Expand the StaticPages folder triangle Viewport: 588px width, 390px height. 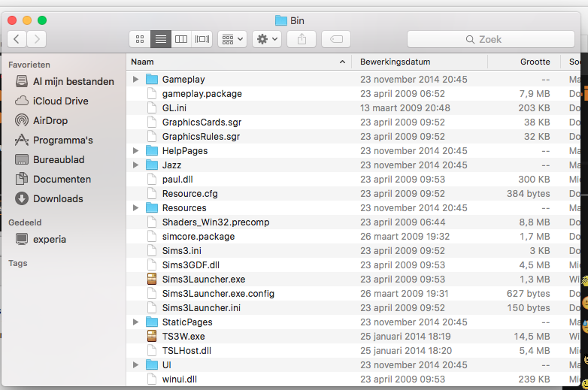click(x=136, y=322)
